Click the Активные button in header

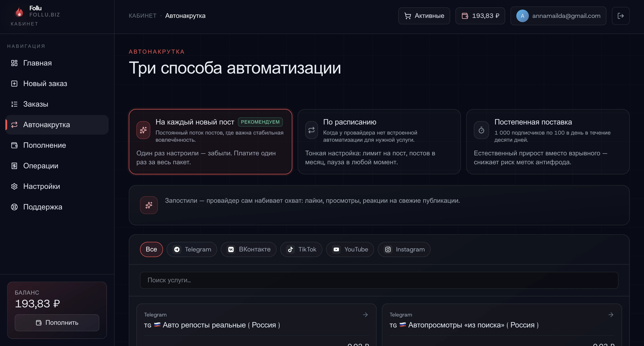pyautogui.click(x=424, y=16)
